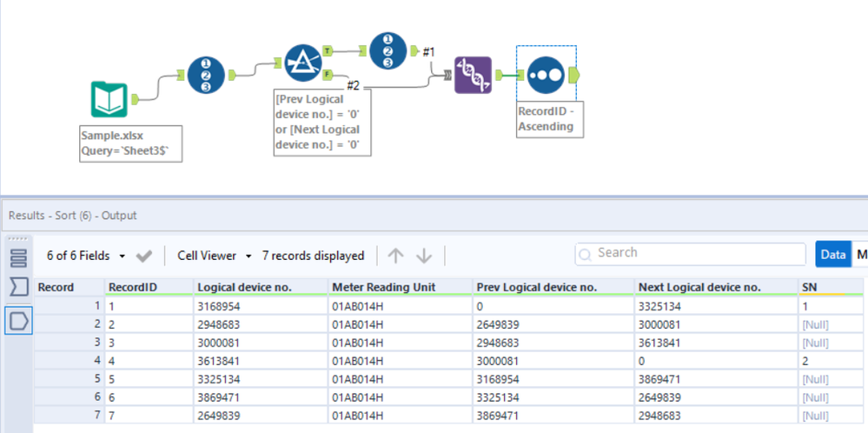Select the Input Data tool Sample.xlsx
This screenshot has height=433, width=868.
pos(109,100)
